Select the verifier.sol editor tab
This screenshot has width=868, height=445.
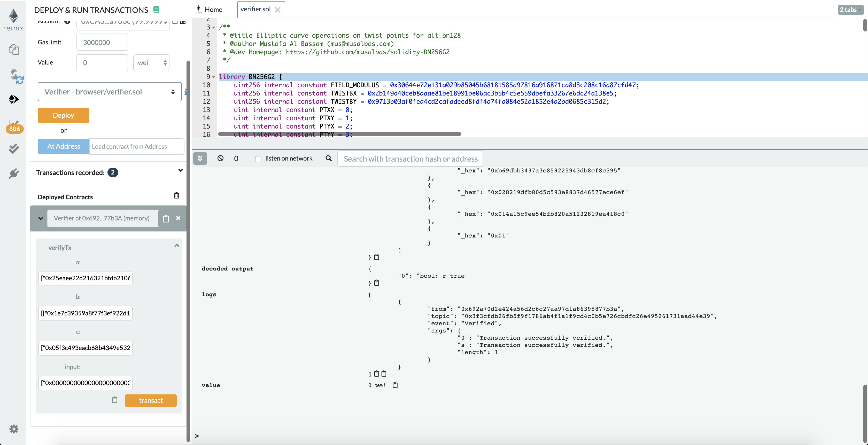point(255,9)
